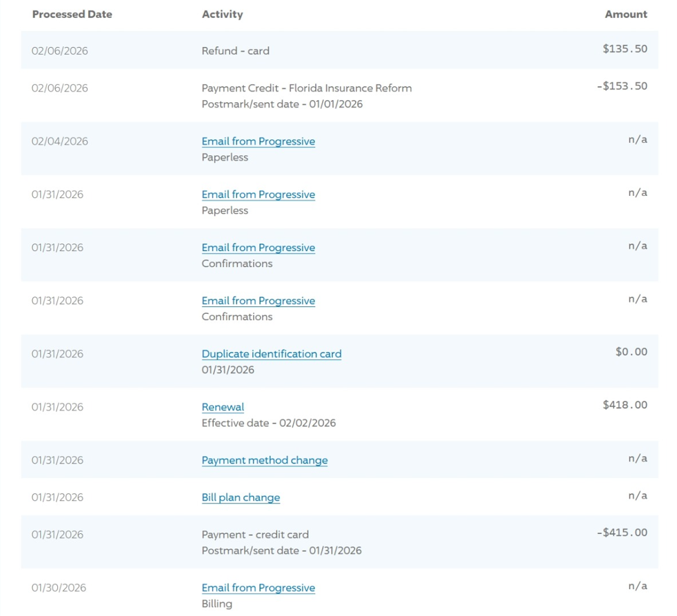Open the 01/30/2026 Billing email from Progressive

click(258, 588)
